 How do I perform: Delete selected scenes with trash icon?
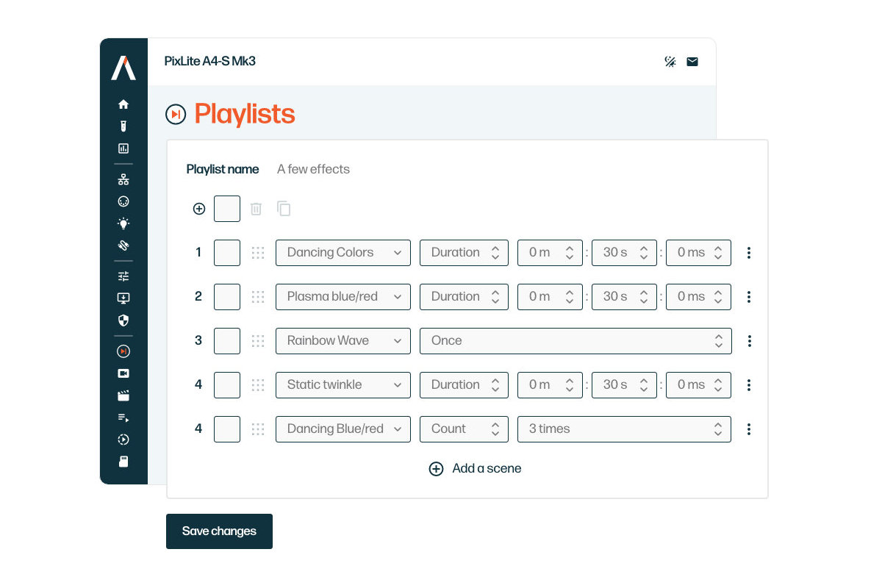pos(256,209)
